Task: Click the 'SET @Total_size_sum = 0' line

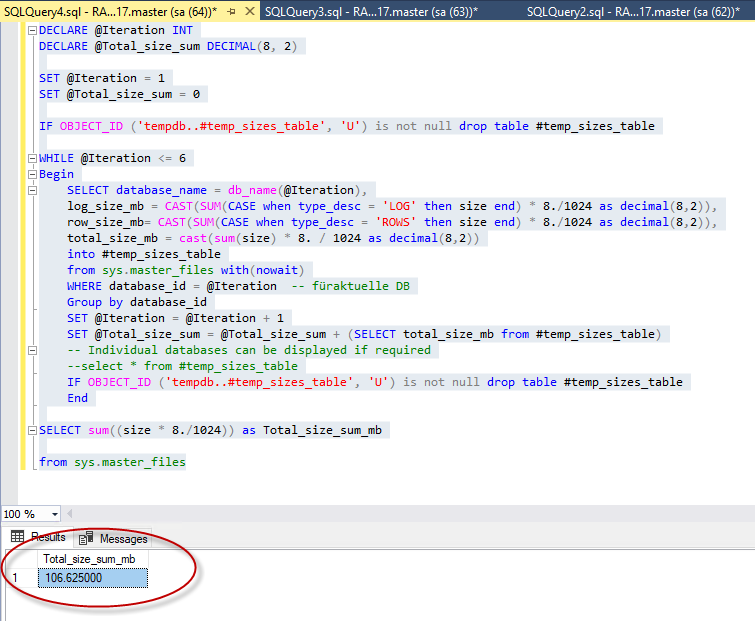Action: pyautogui.click(x=119, y=94)
